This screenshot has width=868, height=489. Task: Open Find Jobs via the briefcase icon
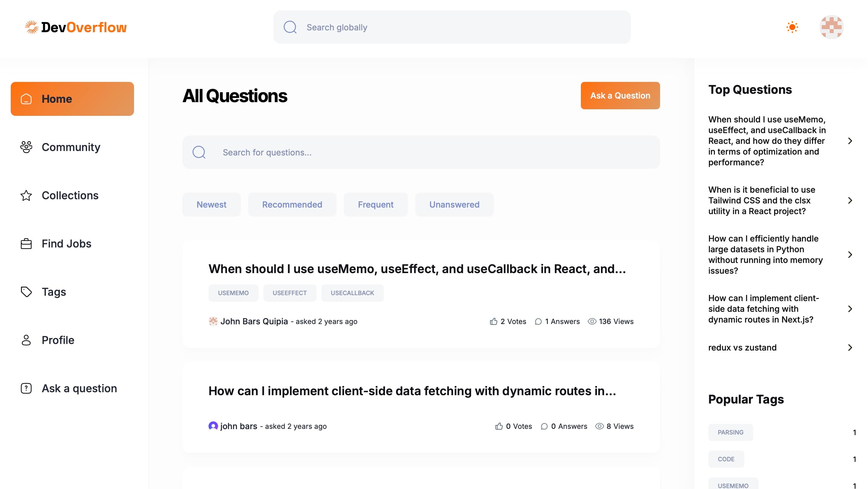[26, 244]
